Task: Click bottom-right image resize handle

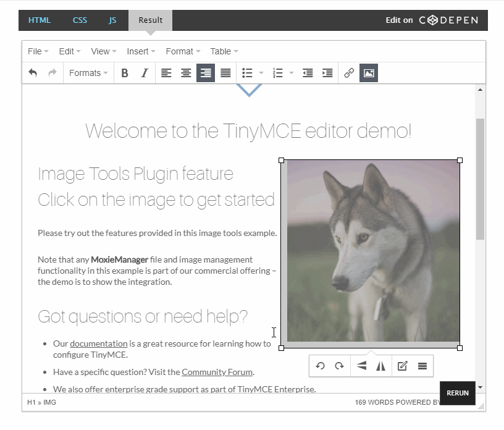Action: [x=460, y=348]
